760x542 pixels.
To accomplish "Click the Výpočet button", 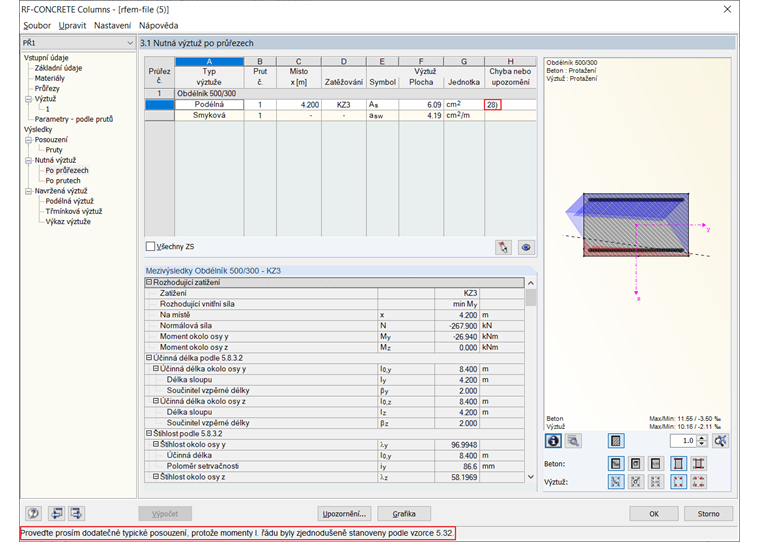I will 165,513.
